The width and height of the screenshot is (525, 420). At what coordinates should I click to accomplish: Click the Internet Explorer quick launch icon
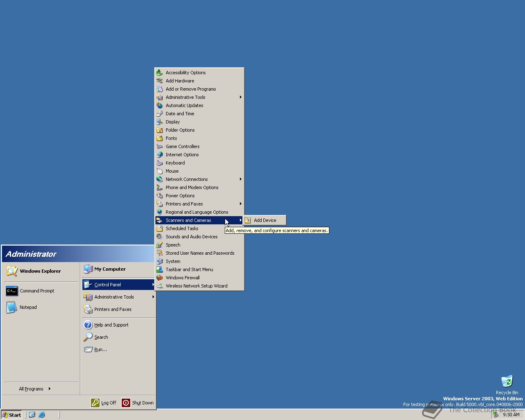coord(42,415)
